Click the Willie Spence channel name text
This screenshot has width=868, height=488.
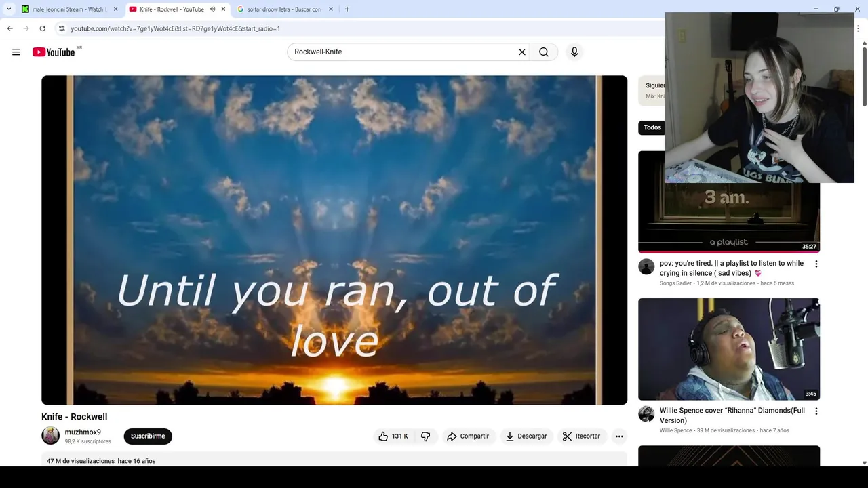(x=676, y=430)
